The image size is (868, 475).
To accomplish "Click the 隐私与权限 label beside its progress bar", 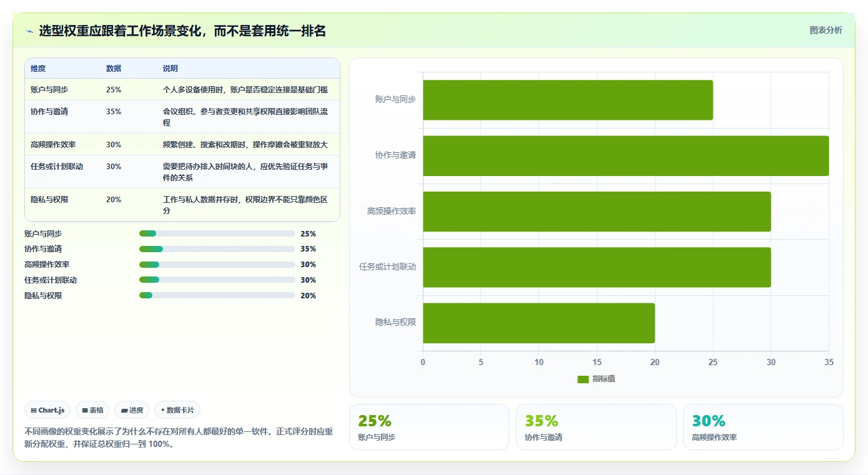I will pyautogui.click(x=43, y=296).
